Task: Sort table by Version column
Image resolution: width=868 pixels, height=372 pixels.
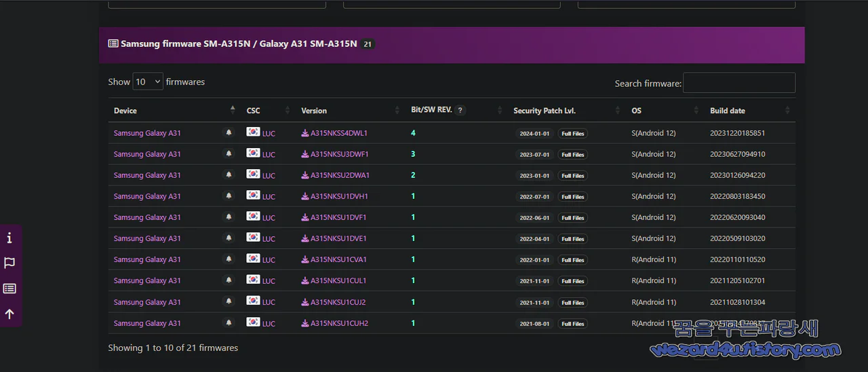Action: click(351, 111)
